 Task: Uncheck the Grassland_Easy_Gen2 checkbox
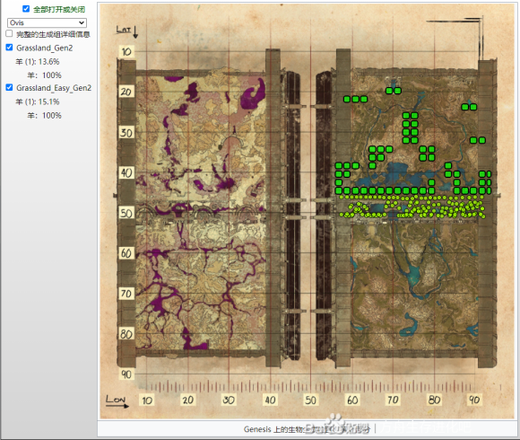pos(9,87)
